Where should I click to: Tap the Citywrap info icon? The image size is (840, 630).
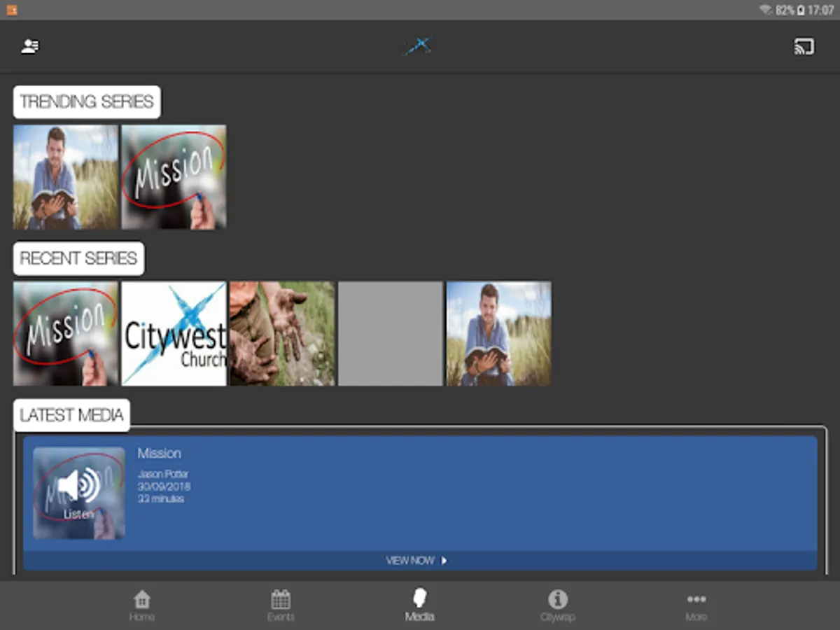(x=557, y=600)
